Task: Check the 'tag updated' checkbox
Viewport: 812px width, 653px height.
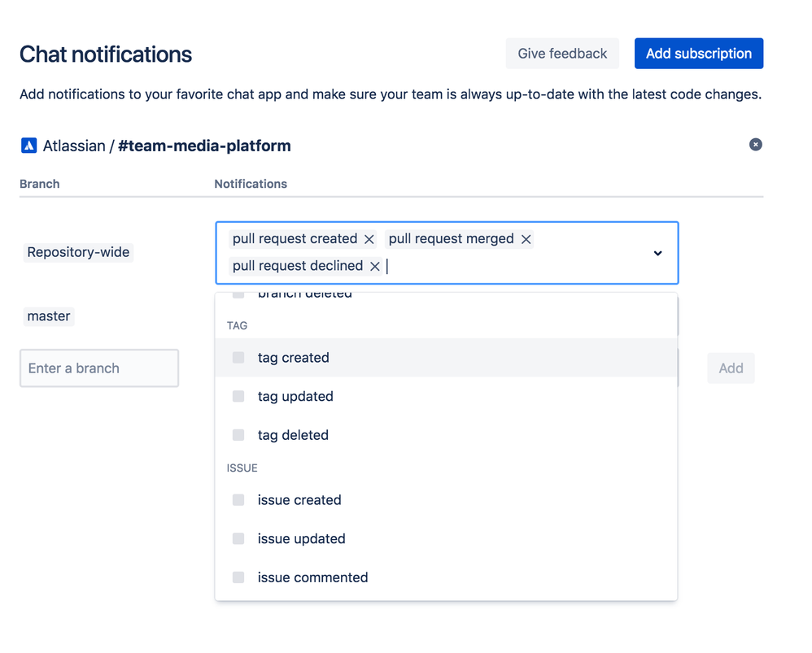Action: tap(238, 397)
